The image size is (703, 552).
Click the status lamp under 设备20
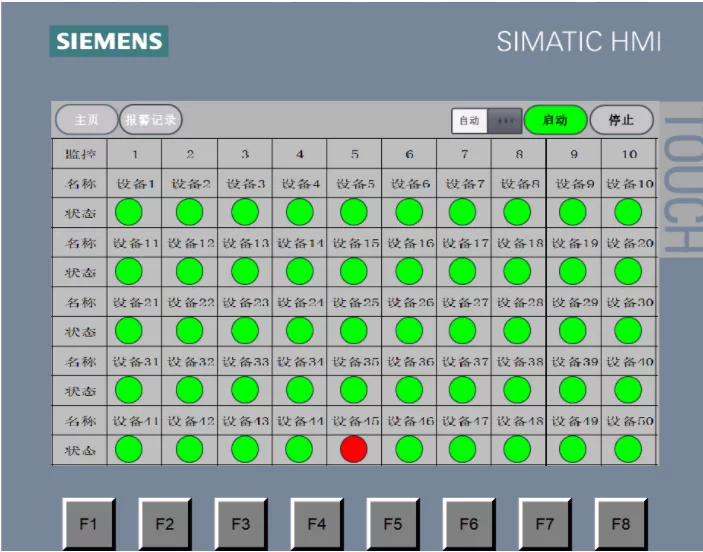(628, 271)
